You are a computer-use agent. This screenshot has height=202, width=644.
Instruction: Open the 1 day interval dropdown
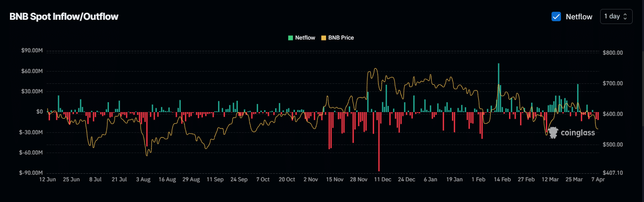tap(616, 16)
